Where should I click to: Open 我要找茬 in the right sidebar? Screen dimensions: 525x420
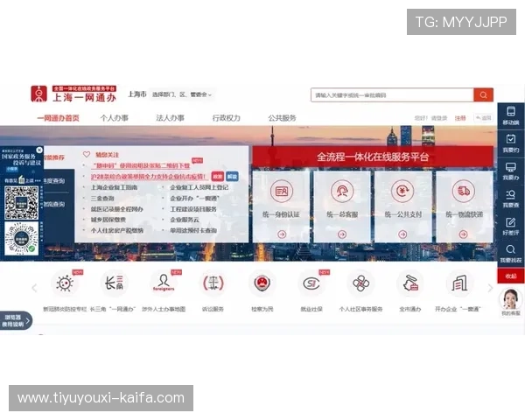coord(511,254)
